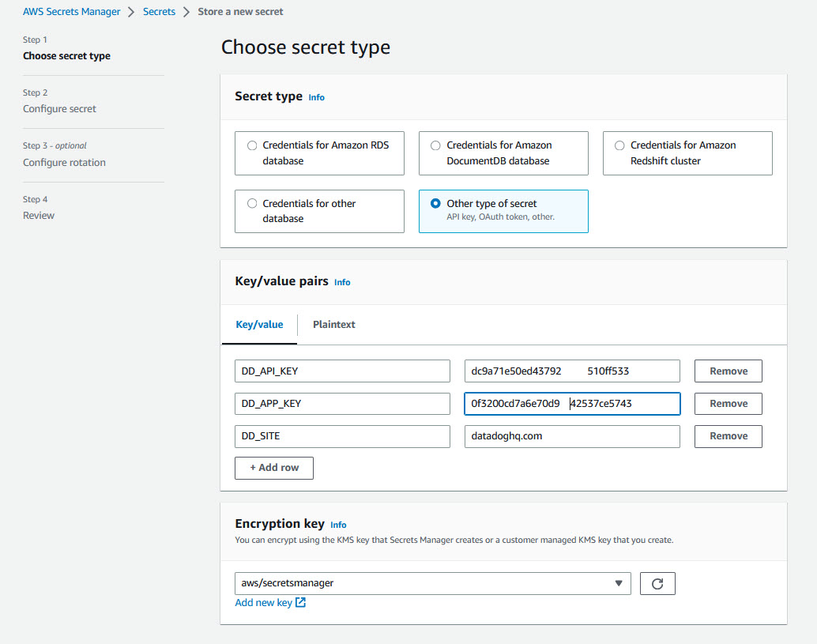The width and height of the screenshot is (817, 644).
Task: Select Credentials for other database radio
Action: click(x=252, y=203)
